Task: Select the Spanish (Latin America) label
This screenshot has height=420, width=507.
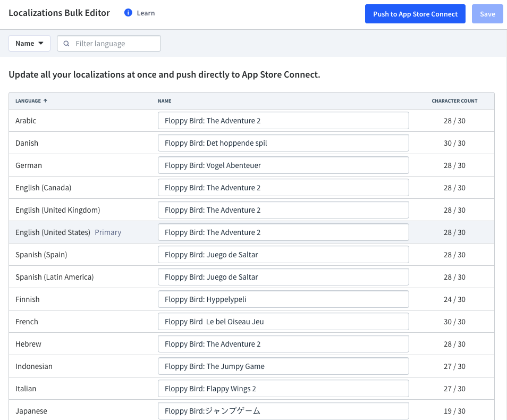Action: coord(55,277)
